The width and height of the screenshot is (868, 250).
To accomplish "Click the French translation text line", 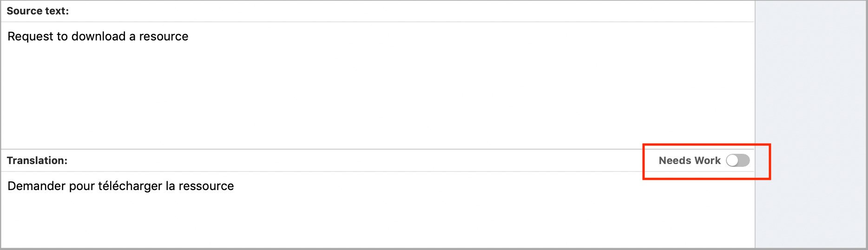I will coord(120,186).
